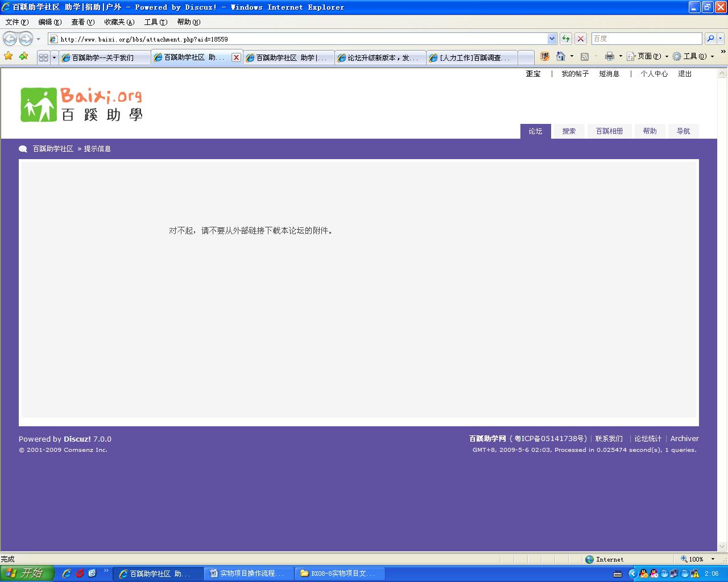Open the 收藏夹 (Favorites) menu
This screenshot has height=582, width=728.
[x=119, y=22]
